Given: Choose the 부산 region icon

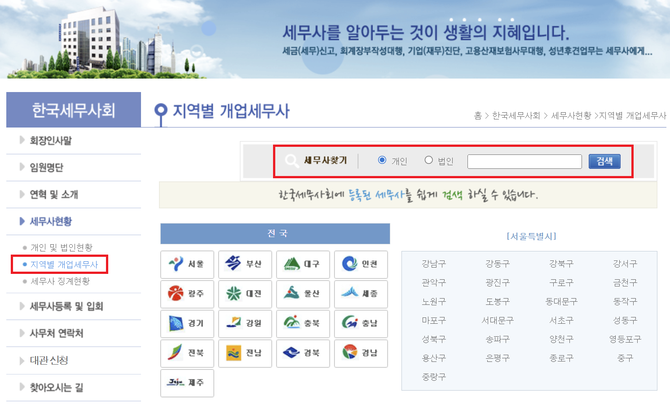Looking at the screenshot, I should click(244, 265).
